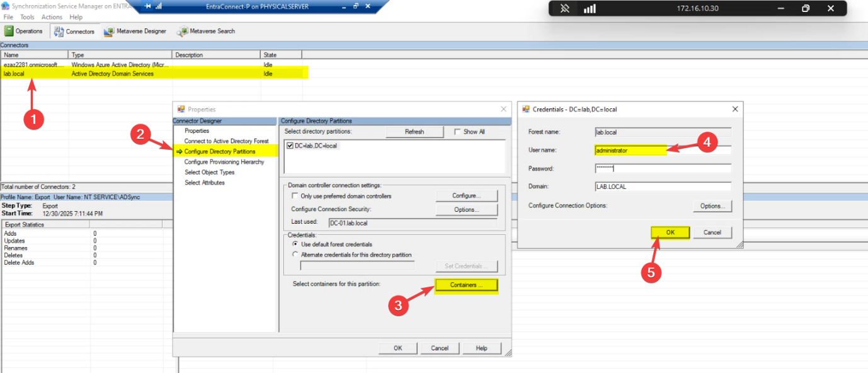Uncheck the DC=lab,DC=local partition checkbox
The height and width of the screenshot is (373, 868).
pyautogui.click(x=290, y=146)
